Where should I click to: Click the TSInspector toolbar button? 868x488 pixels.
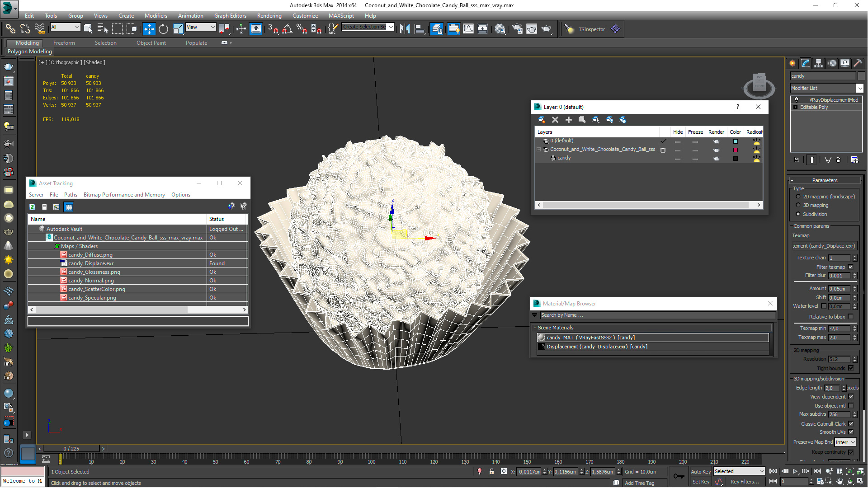pyautogui.click(x=591, y=29)
